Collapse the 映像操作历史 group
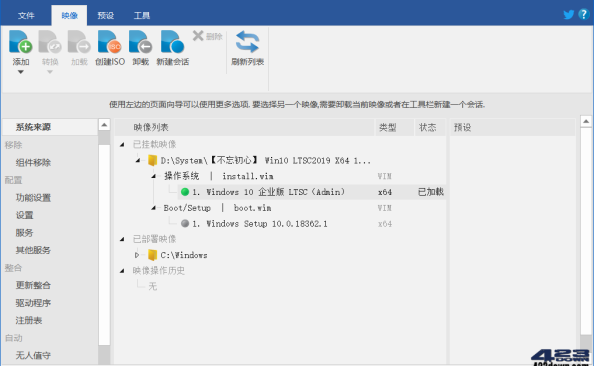 (x=122, y=271)
